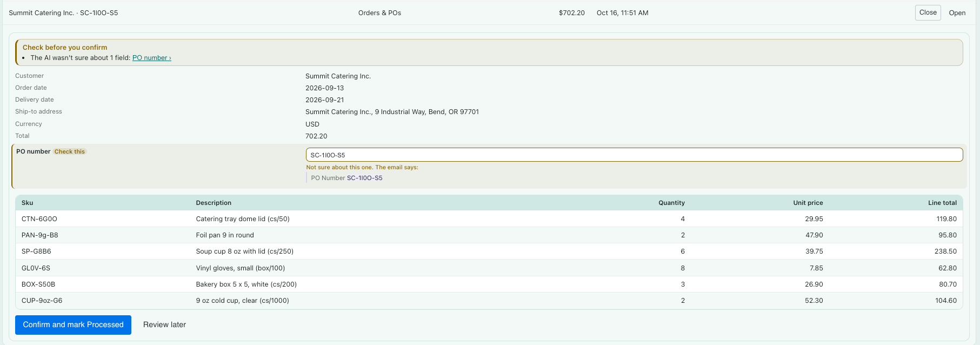This screenshot has height=345, width=980.
Task: Click Soup cup 8 oz description
Action: tap(244, 251)
